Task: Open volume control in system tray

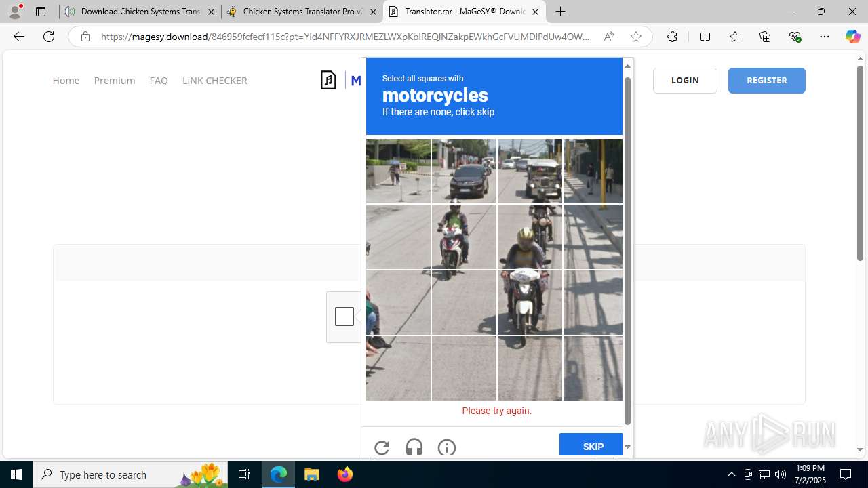Action: pyautogui.click(x=780, y=474)
